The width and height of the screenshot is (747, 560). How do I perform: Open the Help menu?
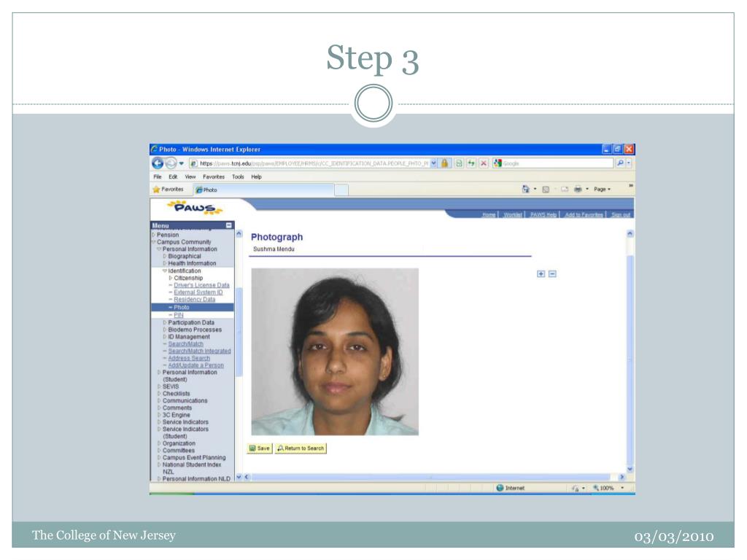click(x=256, y=176)
